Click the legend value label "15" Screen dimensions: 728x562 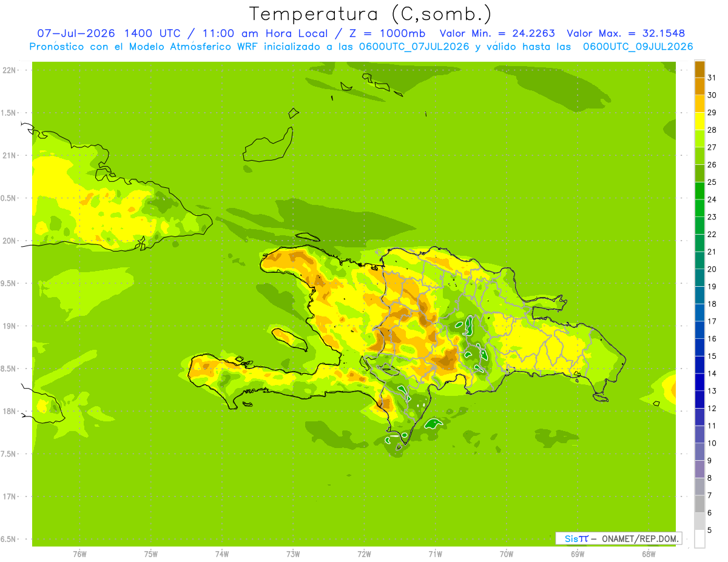712,356
